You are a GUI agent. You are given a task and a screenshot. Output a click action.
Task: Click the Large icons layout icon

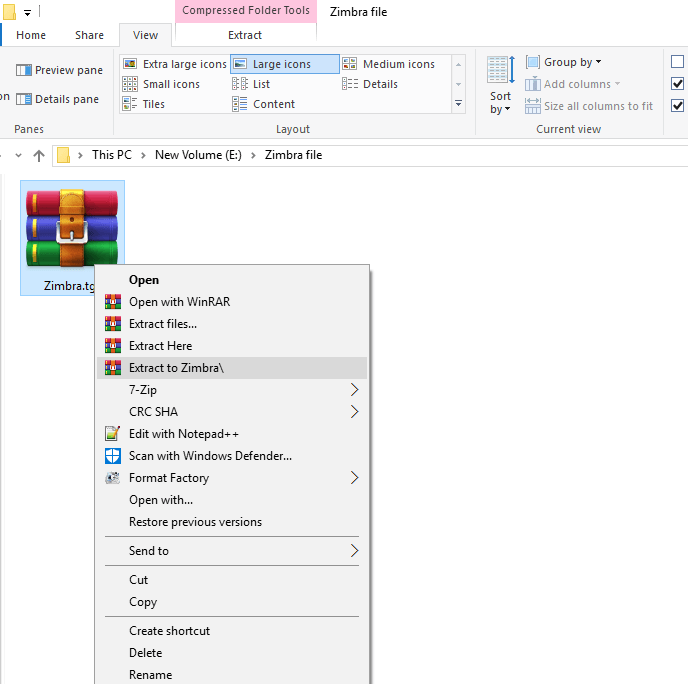click(x=240, y=64)
